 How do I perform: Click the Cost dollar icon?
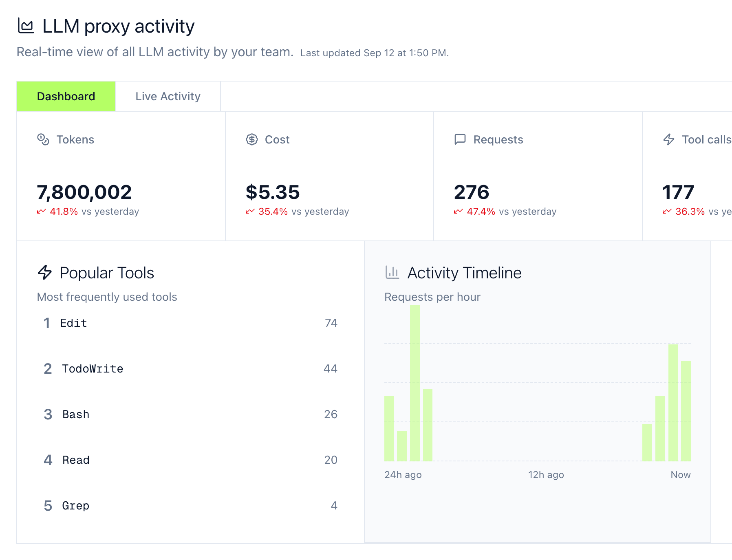tap(251, 139)
